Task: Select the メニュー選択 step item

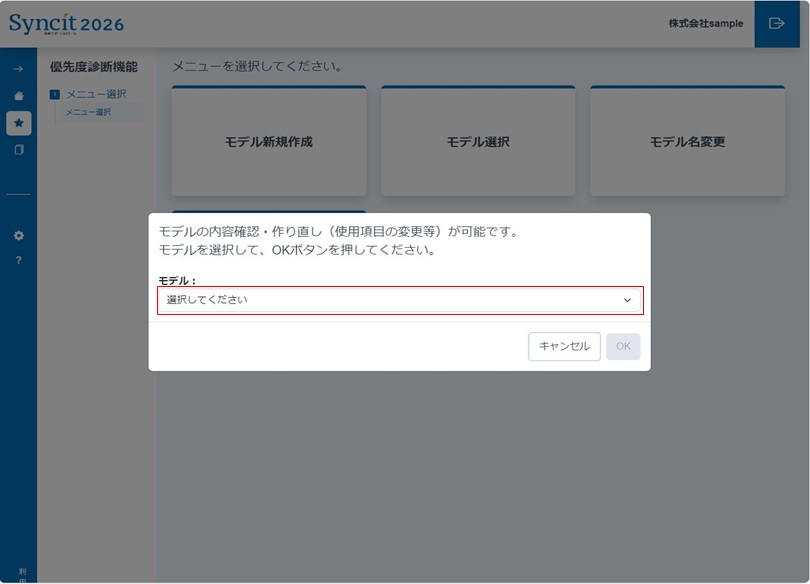Action: (90, 93)
